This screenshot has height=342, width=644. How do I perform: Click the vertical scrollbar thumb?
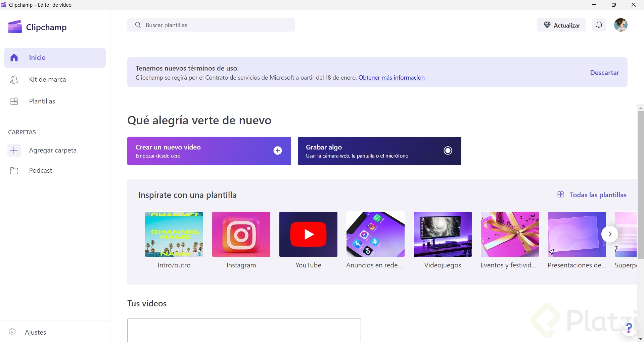(641, 185)
